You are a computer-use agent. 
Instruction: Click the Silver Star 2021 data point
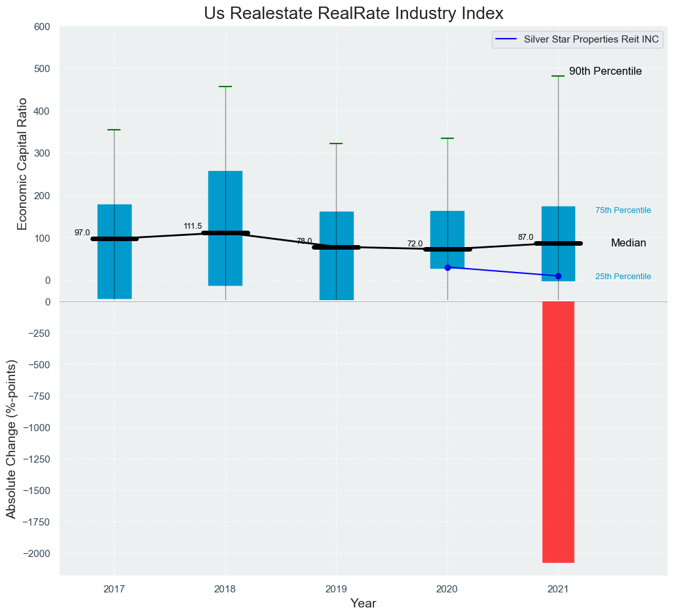click(558, 276)
